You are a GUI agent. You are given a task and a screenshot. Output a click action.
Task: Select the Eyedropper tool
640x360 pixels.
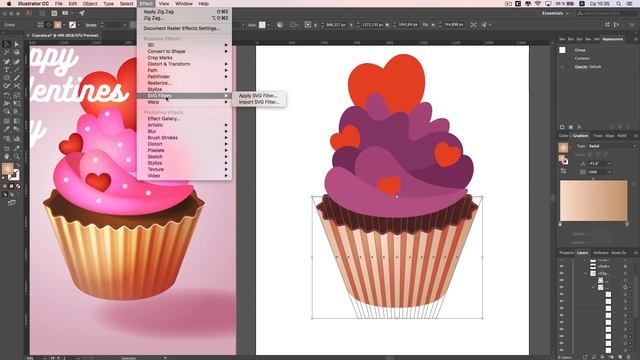coord(7,129)
